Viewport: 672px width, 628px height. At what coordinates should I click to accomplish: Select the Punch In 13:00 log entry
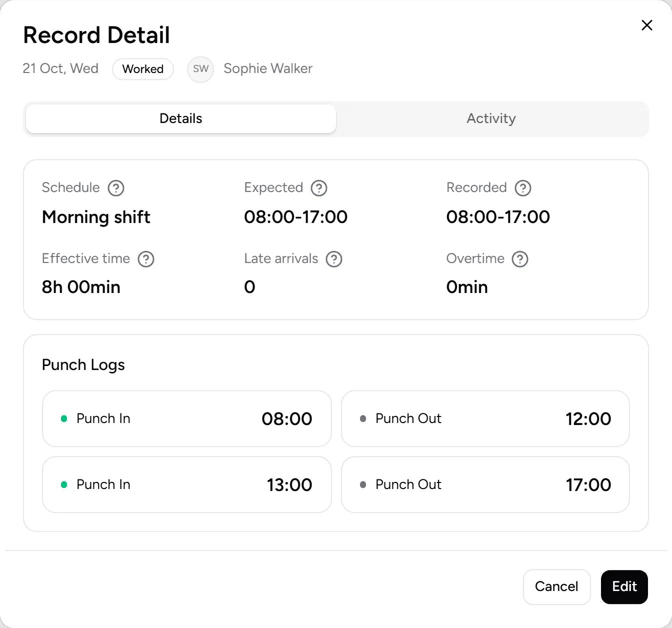click(x=187, y=484)
